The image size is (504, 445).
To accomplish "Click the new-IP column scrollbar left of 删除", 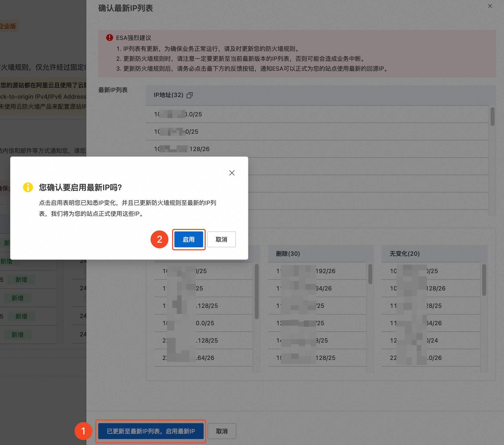I will (x=256, y=291).
